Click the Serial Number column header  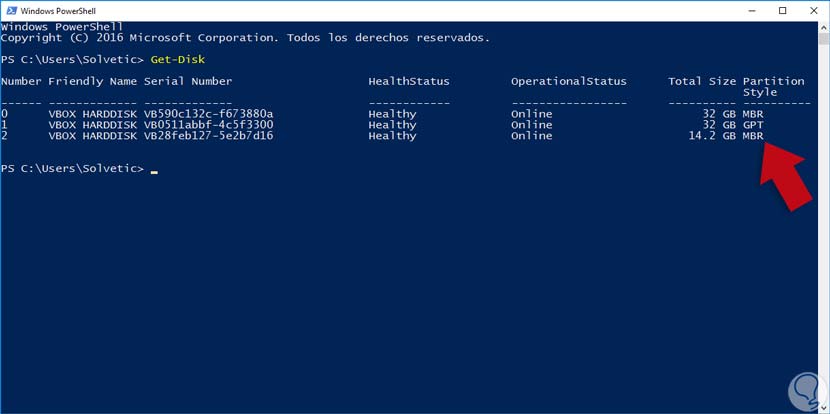tap(188, 81)
